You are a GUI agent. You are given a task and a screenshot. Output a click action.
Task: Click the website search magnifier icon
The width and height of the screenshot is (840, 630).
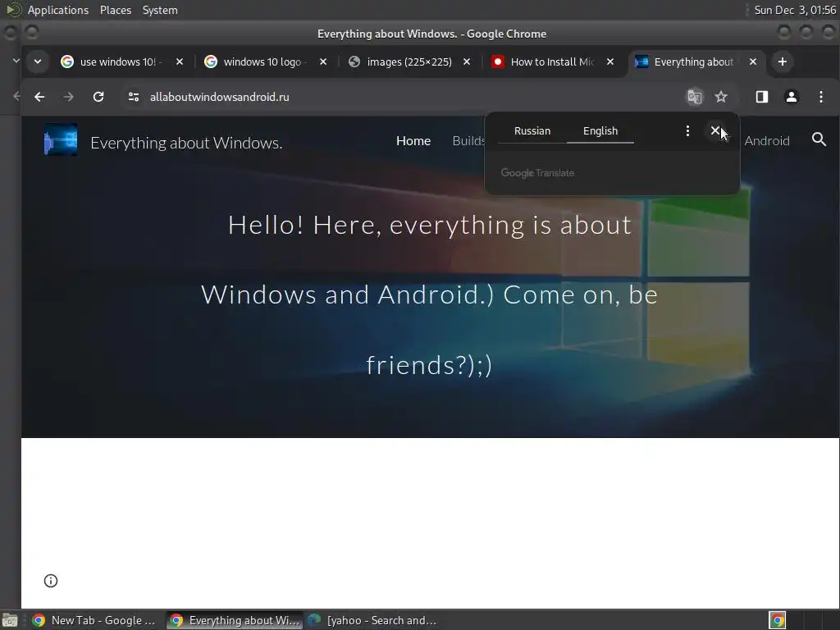point(819,139)
